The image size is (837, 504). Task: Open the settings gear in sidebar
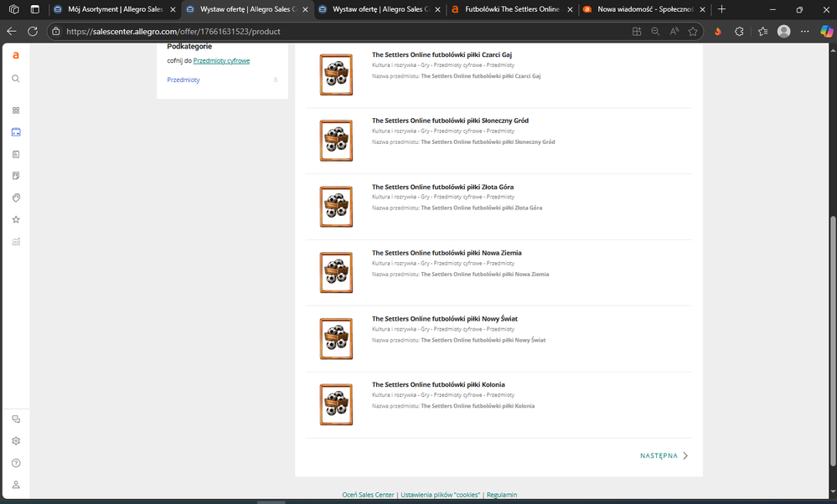[x=16, y=441]
